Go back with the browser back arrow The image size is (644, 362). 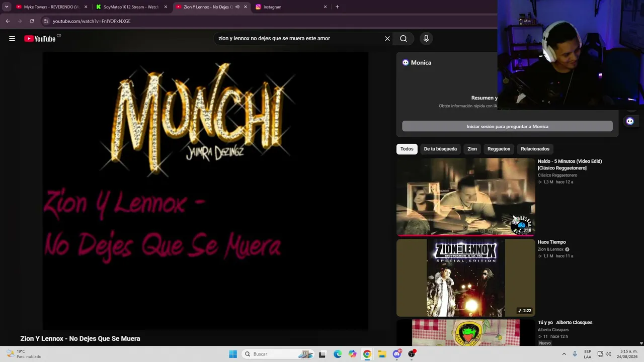tap(8, 21)
